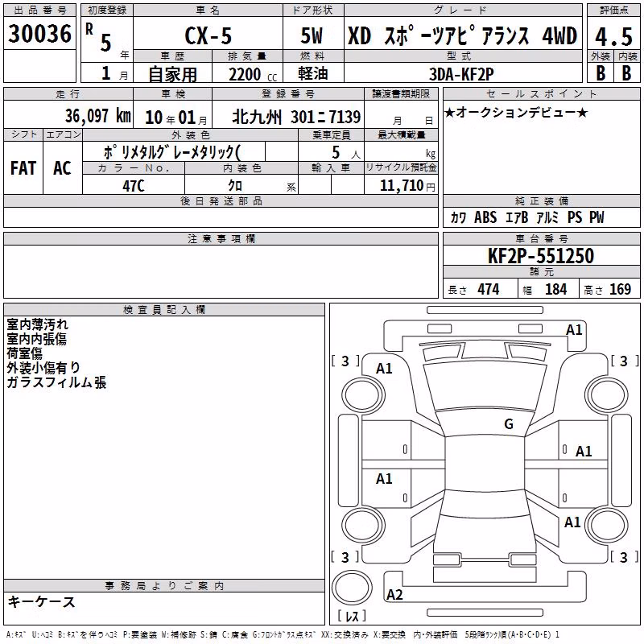Click the inspector note 外装小傷有り
The width and height of the screenshot is (644, 644).
[43, 368]
